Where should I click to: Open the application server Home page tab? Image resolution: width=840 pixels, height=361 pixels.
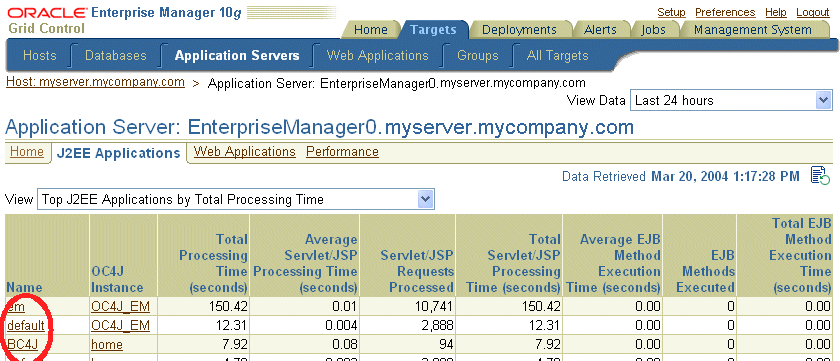click(27, 152)
